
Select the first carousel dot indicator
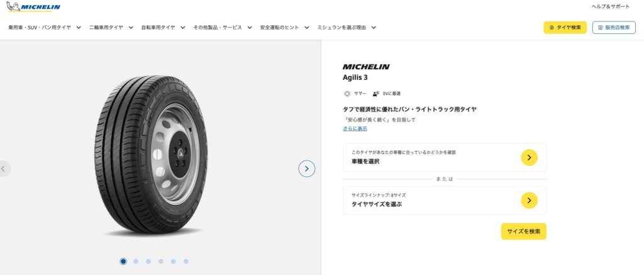(123, 261)
